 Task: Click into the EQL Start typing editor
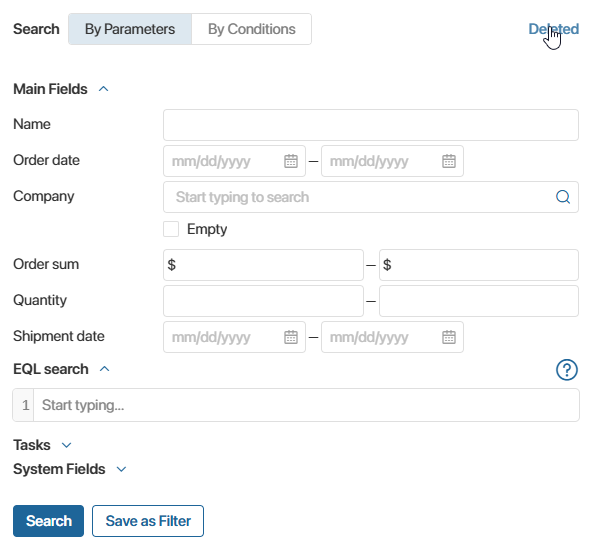click(306, 405)
